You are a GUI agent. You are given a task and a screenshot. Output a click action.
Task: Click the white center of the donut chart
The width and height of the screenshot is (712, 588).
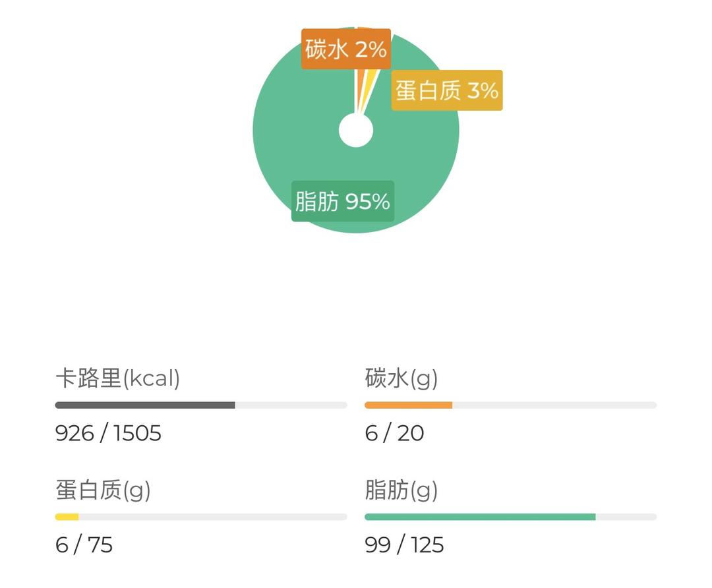[x=356, y=131]
